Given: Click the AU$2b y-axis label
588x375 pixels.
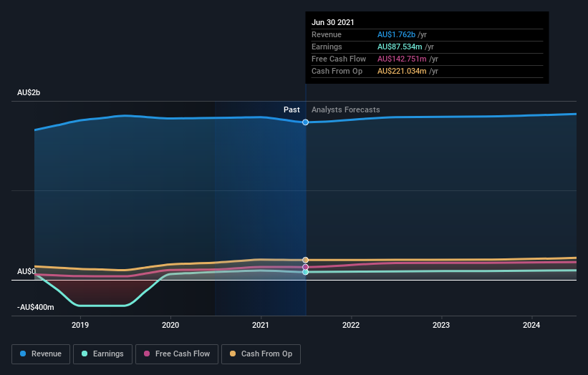Looking at the screenshot, I should [x=29, y=92].
